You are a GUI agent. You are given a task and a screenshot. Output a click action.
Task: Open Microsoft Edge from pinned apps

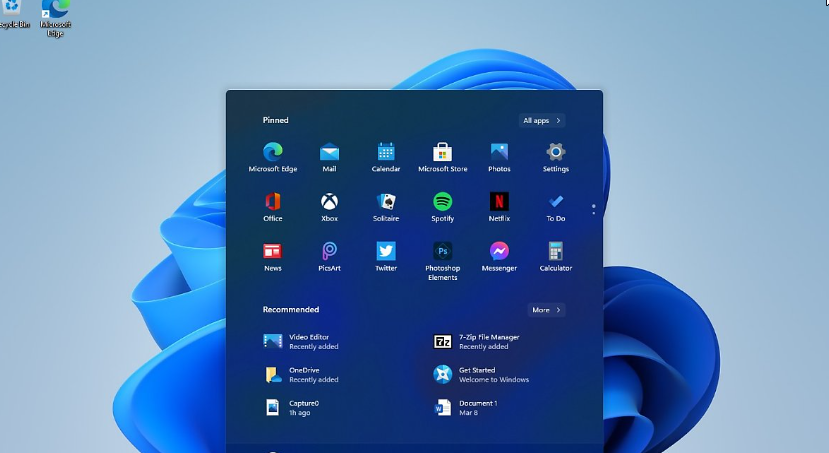tap(273, 157)
